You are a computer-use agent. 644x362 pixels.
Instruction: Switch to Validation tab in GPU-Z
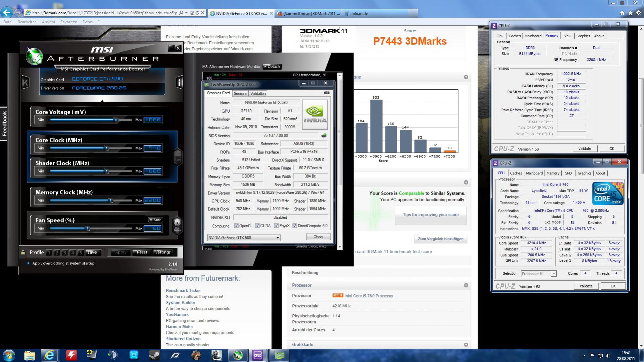click(x=258, y=94)
